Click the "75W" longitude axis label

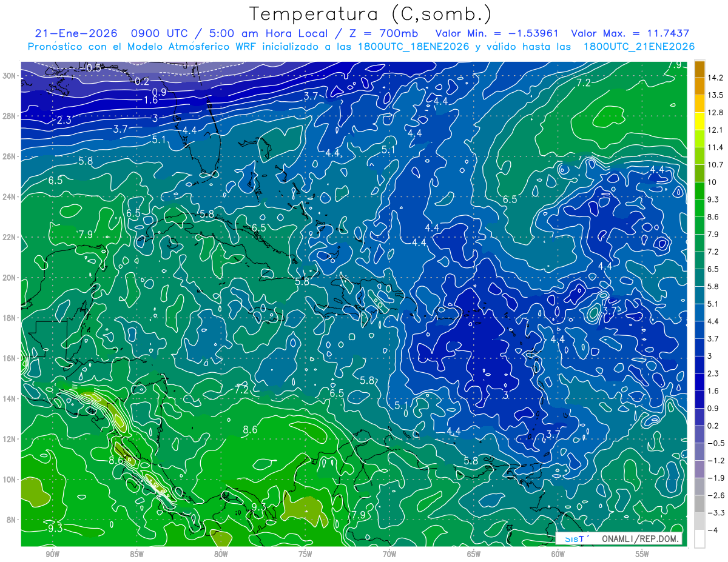coord(305,554)
